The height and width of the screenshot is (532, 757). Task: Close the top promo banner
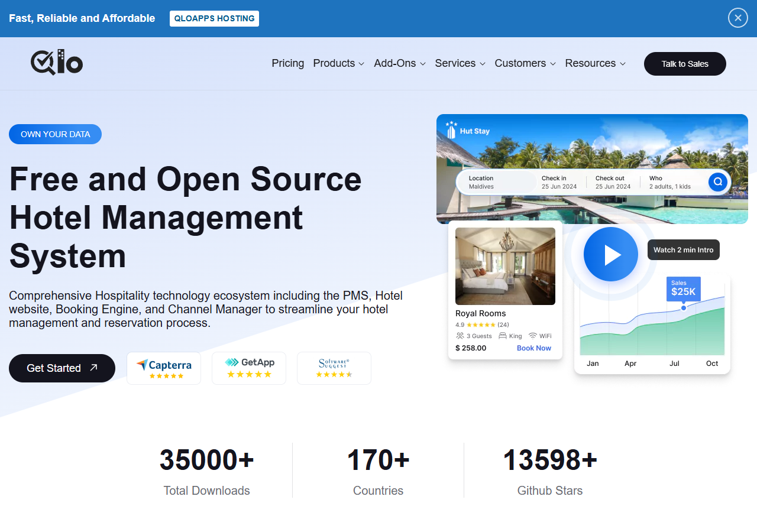click(738, 18)
